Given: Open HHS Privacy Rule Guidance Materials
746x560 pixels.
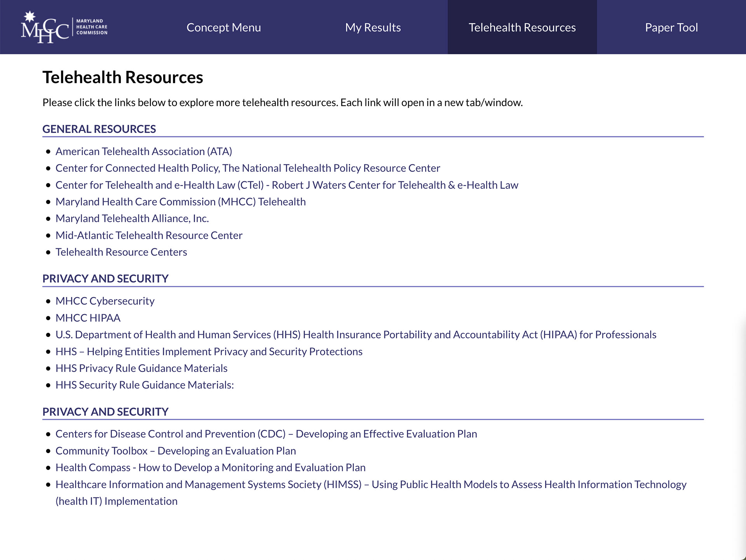Looking at the screenshot, I should tap(141, 368).
